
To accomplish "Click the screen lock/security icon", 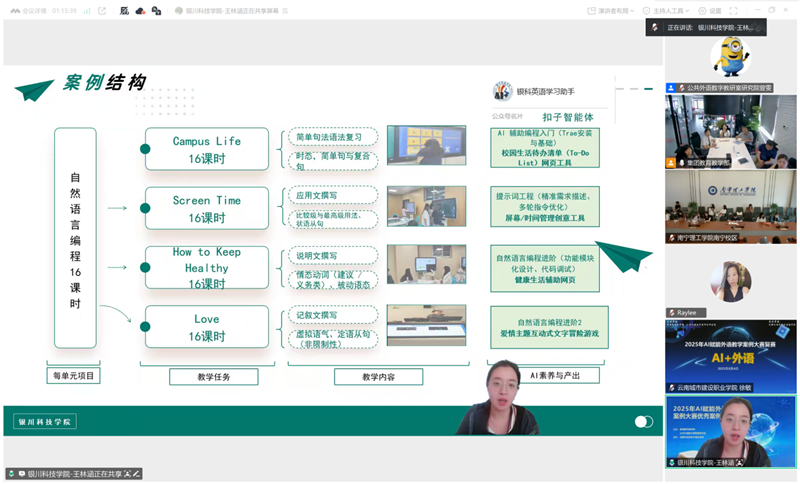I will 158,10.
